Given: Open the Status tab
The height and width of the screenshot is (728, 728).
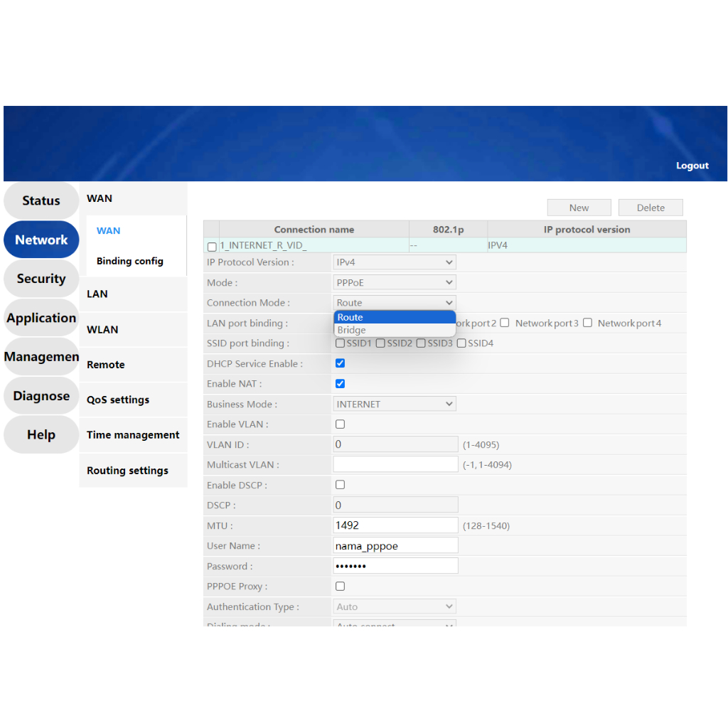Looking at the screenshot, I should 41,200.
